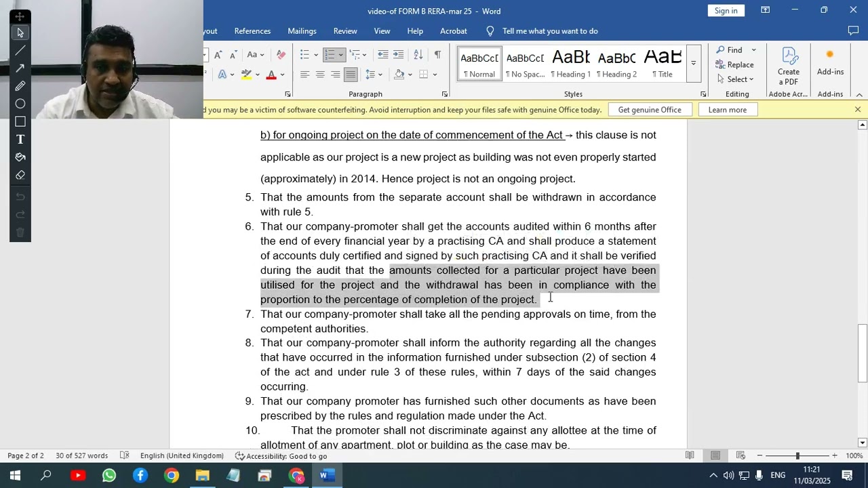This screenshot has height=488, width=868.
Task: Switch to Read Mode view
Action: [690, 455]
